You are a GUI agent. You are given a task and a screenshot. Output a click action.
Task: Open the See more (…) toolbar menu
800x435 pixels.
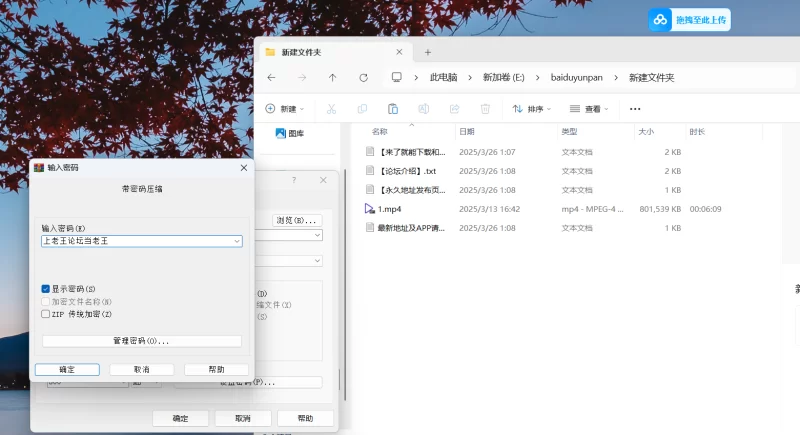tap(634, 109)
